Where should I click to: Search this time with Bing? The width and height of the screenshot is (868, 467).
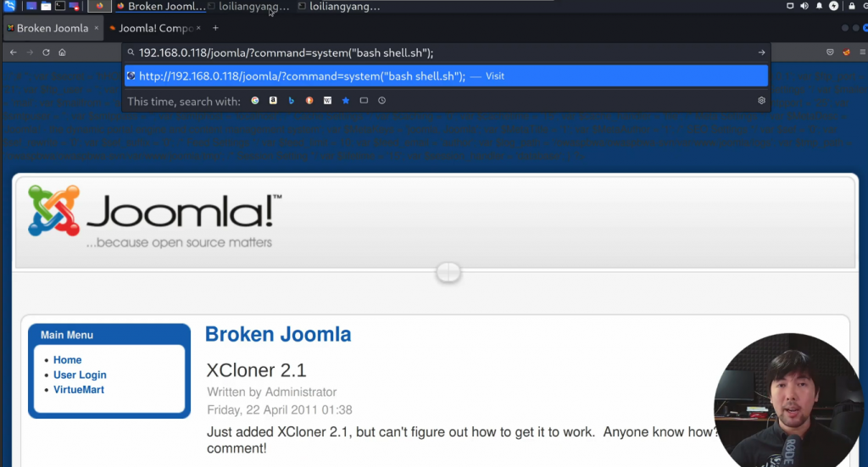(x=292, y=101)
